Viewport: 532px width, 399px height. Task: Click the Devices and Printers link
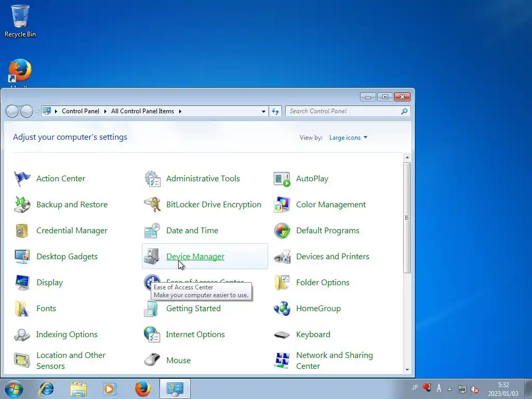coord(332,257)
